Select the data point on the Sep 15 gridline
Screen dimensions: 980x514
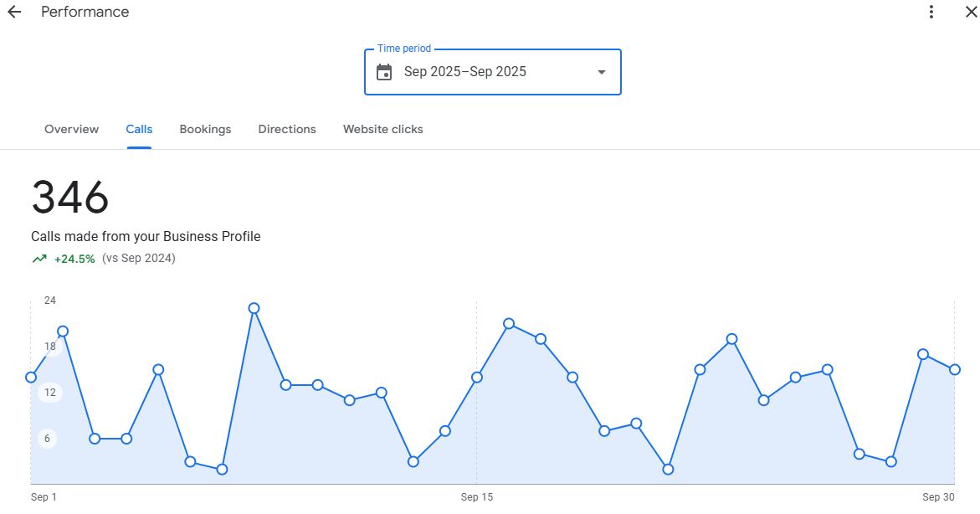coord(477,378)
